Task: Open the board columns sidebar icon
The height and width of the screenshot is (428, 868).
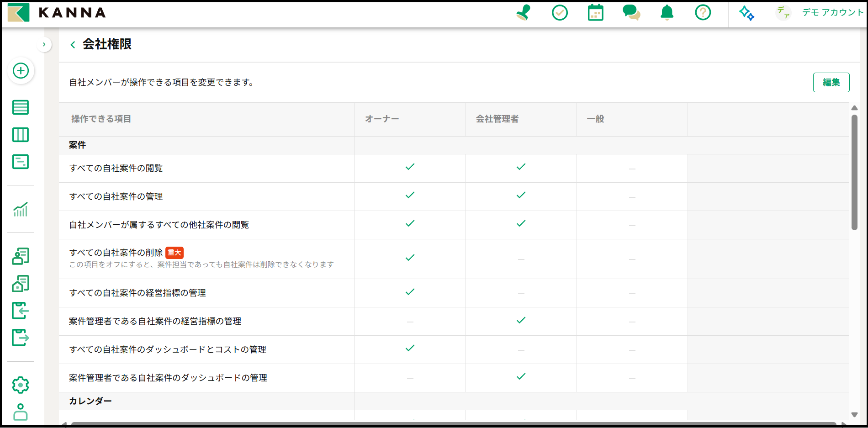Action: point(21,135)
